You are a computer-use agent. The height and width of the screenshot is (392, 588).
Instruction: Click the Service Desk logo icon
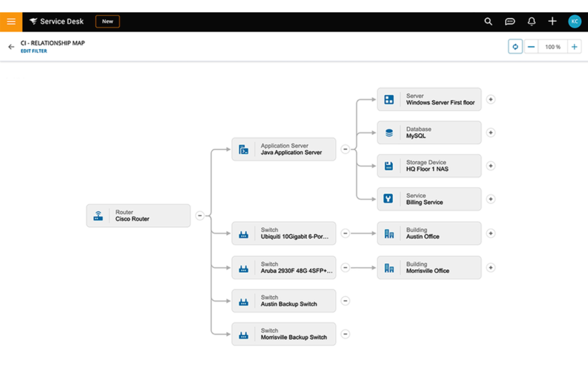(x=34, y=21)
